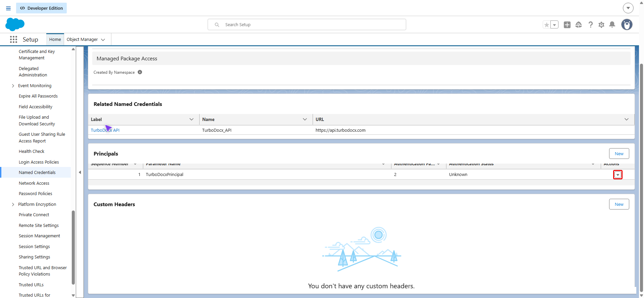Viewport: 644px width, 298px height.
Task: Open Login Access Policies
Action: pos(39,162)
